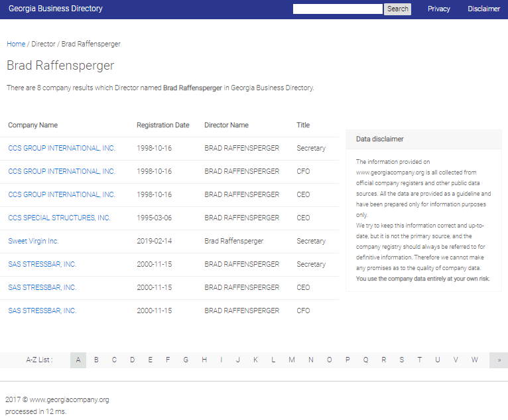Open CCS GROUP INTERNATIONAL link in CEO row
The image size is (508, 420).
[62, 194]
